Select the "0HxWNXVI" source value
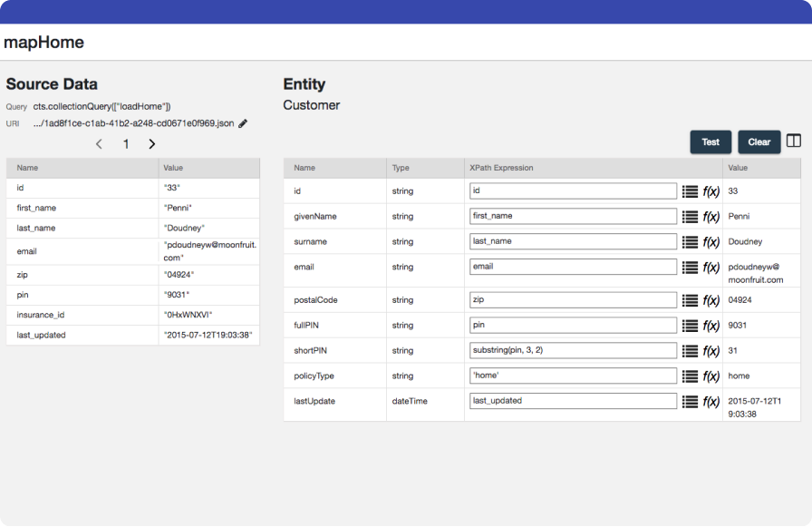This screenshot has width=812, height=527. pyautogui.click(x=188, y=315)
